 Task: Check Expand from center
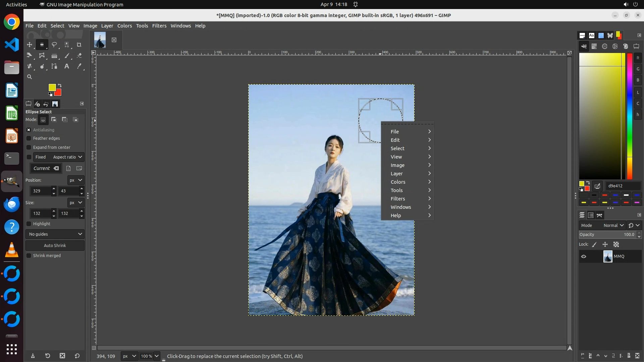click(x=29, y=147)
